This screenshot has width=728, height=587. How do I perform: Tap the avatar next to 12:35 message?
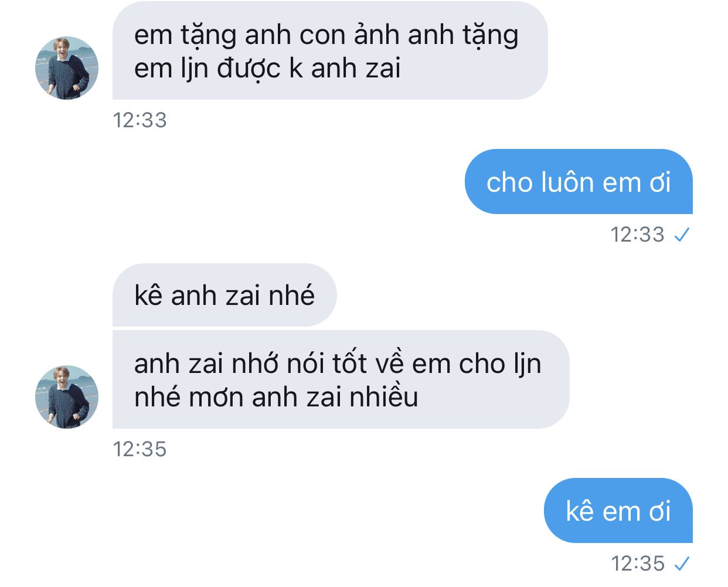[67, 397]
